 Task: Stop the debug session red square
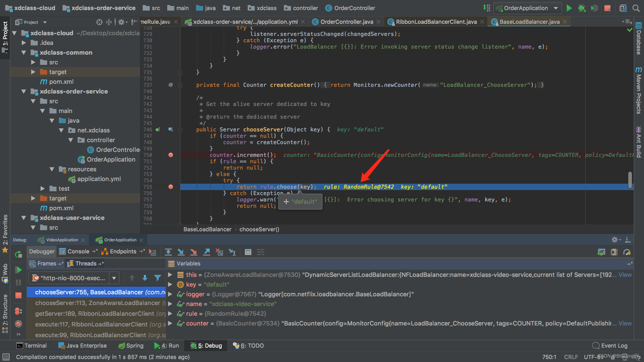18,295
